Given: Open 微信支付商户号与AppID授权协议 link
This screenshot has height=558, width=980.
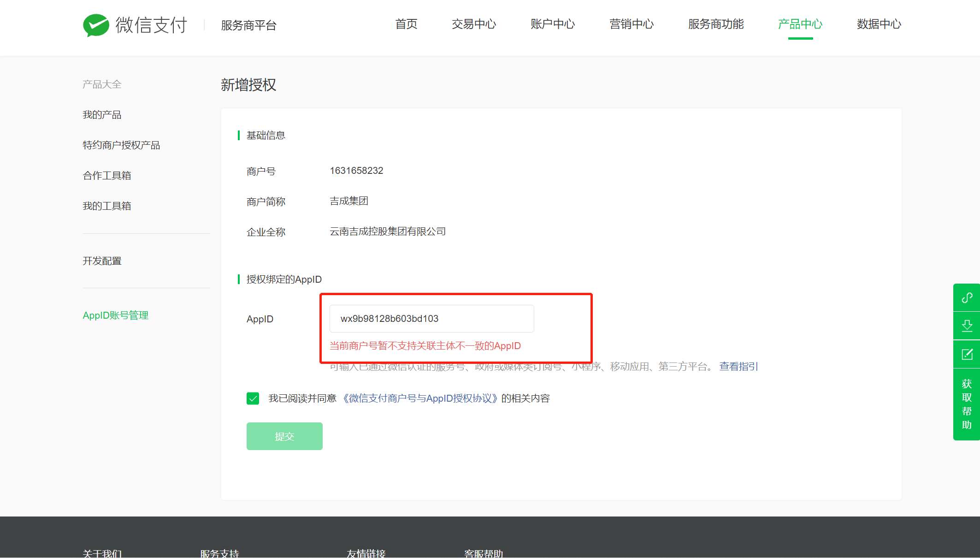Looking at the screenshot, I should [420, 398].
